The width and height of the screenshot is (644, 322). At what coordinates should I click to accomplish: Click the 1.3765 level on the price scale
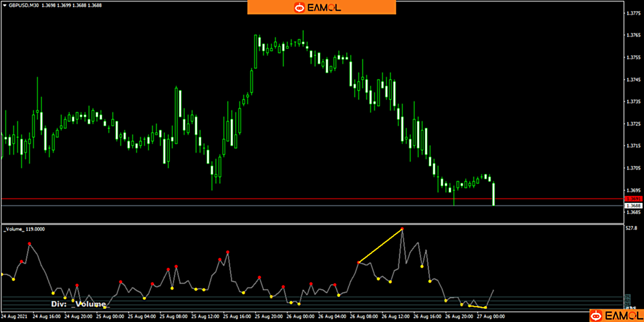coord(633,35)
